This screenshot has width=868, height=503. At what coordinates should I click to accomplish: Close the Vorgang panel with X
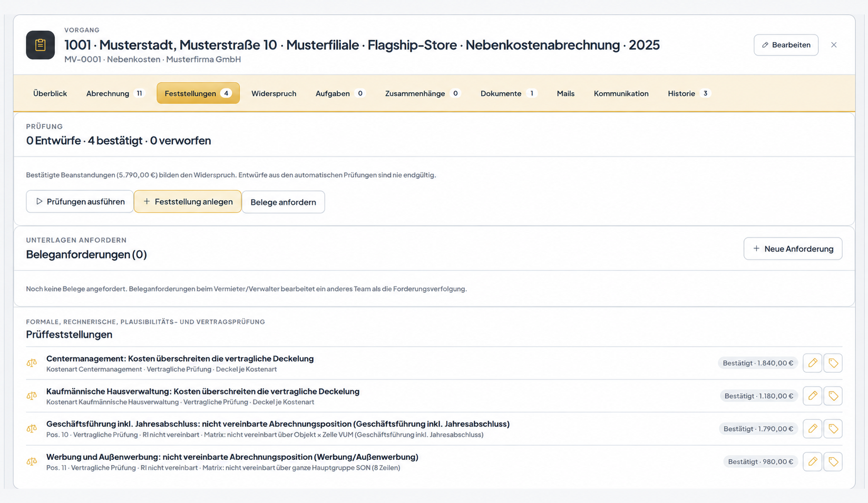click(834, 45)
